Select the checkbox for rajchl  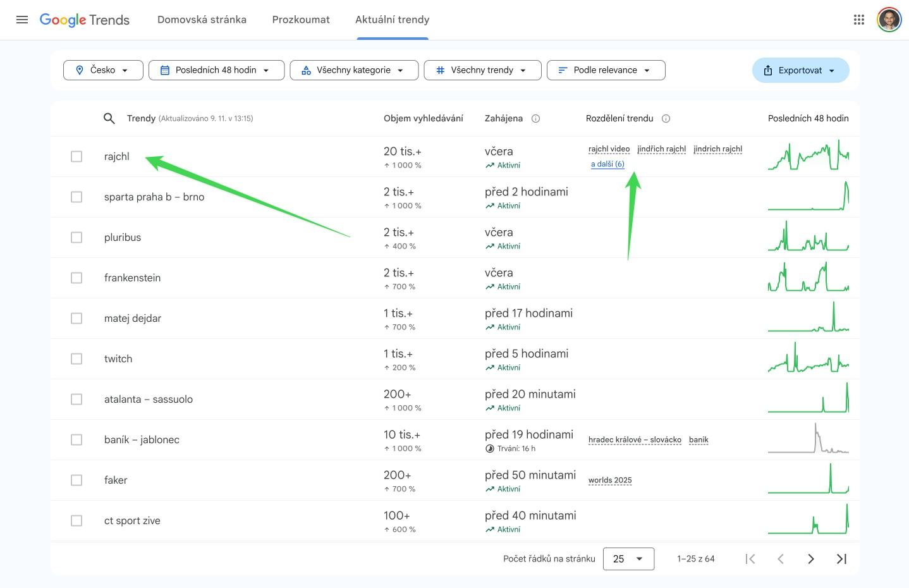pyautogui.click(x=76, y=156)
